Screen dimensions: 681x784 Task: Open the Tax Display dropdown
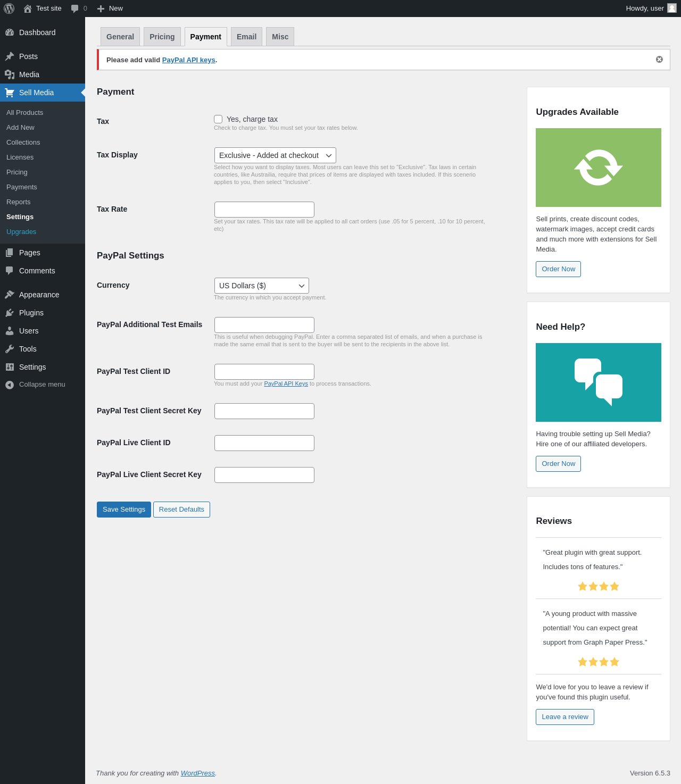[275, 155]
